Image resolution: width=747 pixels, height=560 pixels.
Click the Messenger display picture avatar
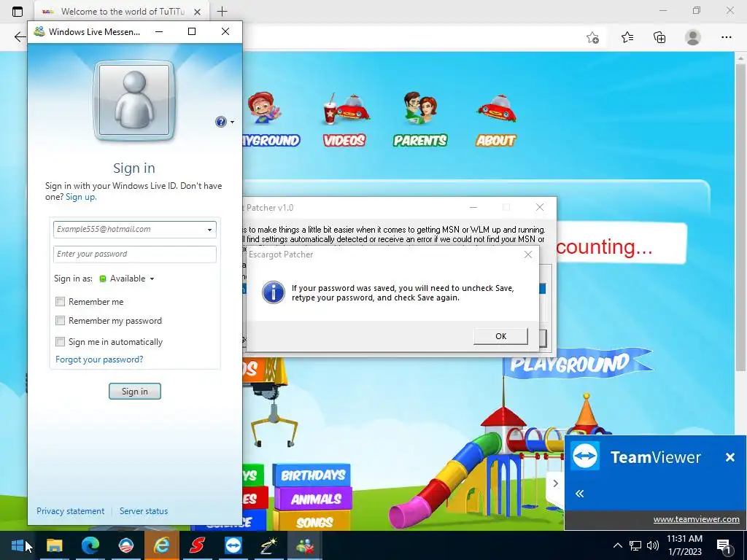click(134, 101)
